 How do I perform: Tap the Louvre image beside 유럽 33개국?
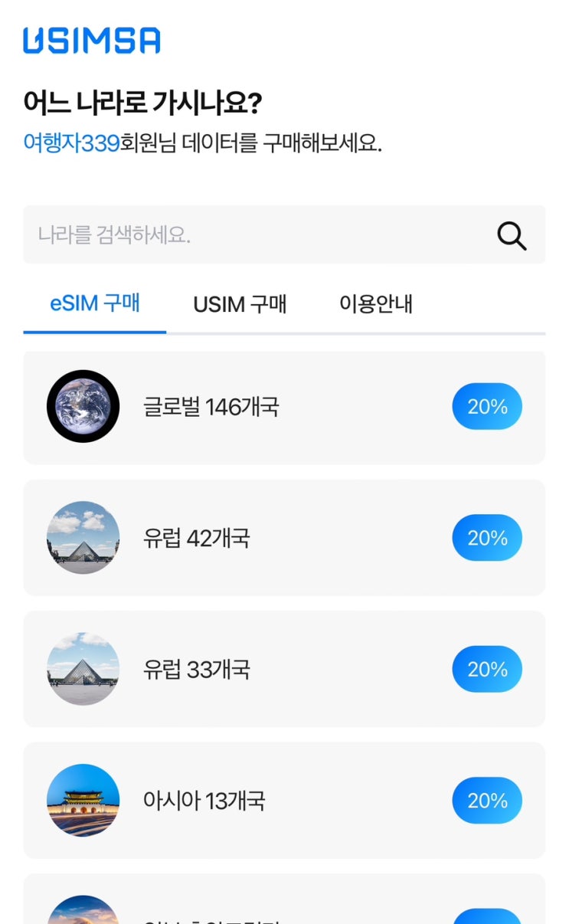(x=83, y=669)
